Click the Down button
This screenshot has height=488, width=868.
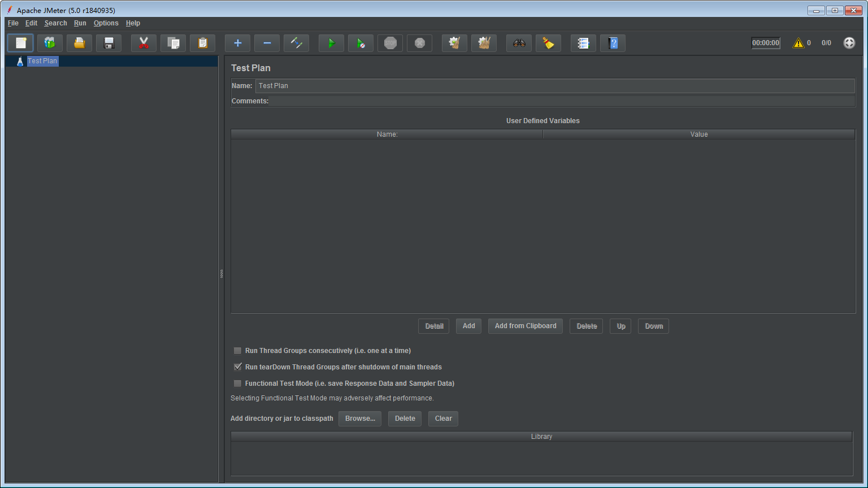tap(654, 326)
